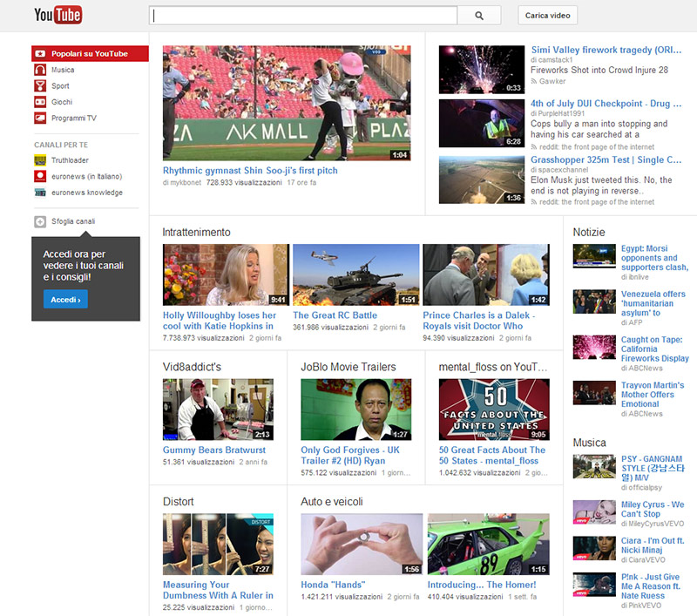Open 'Grasshopper 325m Test' video title

pyautogui.click(x=606, y=160)
